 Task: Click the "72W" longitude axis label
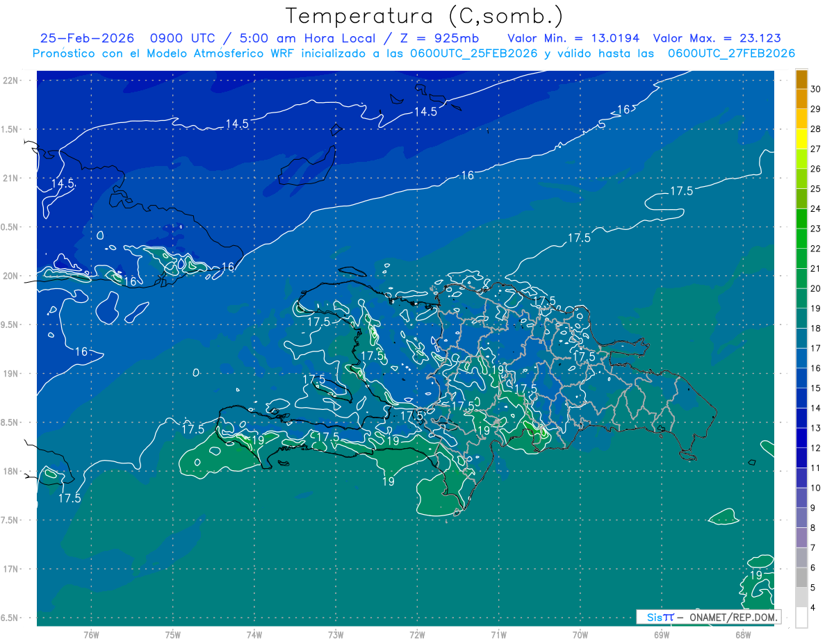click(417, 634)
